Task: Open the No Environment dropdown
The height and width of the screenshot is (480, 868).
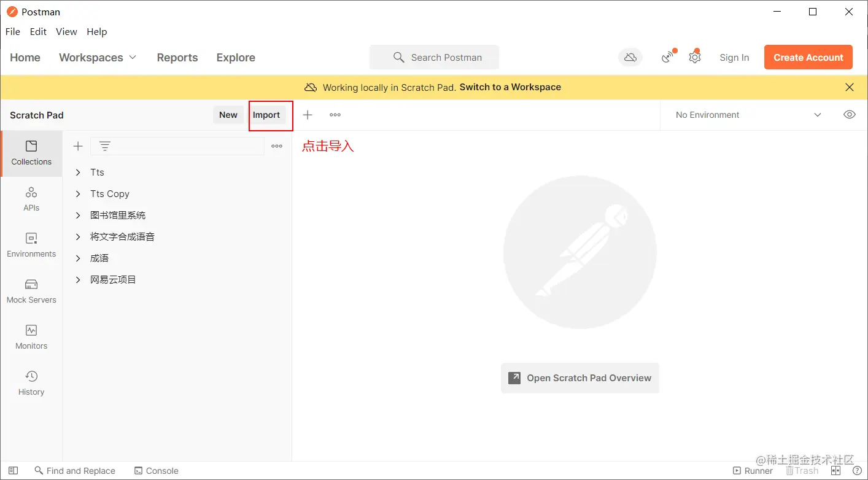Action: [x=748, y=115]
